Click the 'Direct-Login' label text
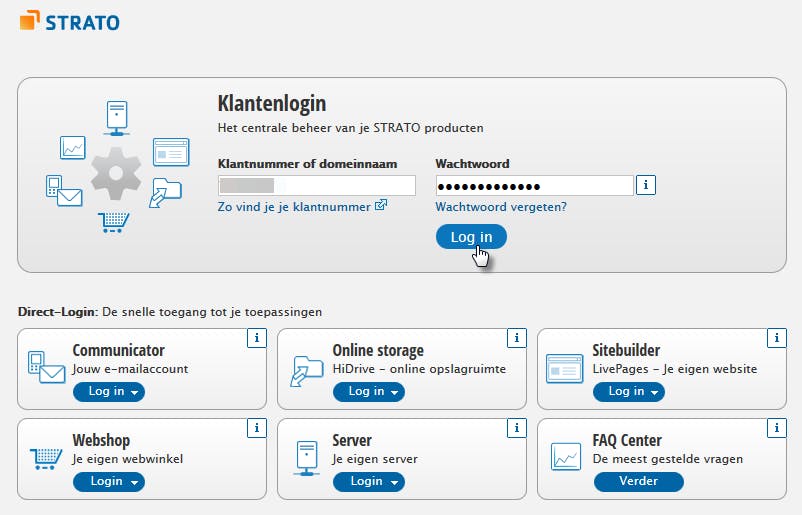The image size is (802, 515). pos(58,312)
